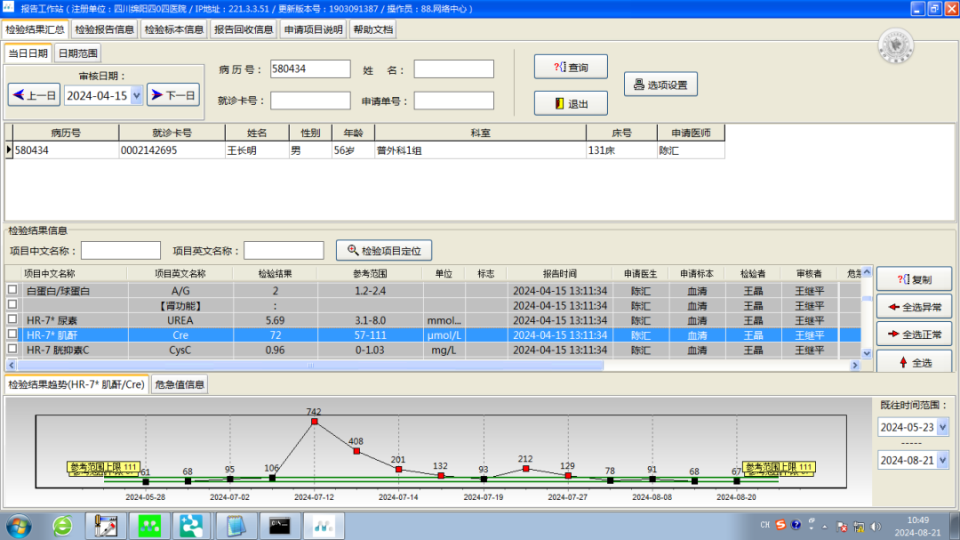This screenshot has height=540, width=960.
Task: Click results table scroll right arrow
Action: (x=855, y=365)
